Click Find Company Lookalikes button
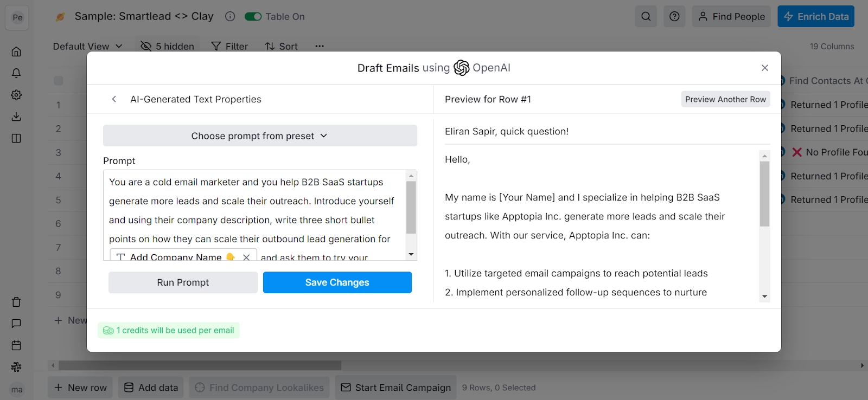Image resolution: width=868 pixels, height=400 pixels. (259, 388)
